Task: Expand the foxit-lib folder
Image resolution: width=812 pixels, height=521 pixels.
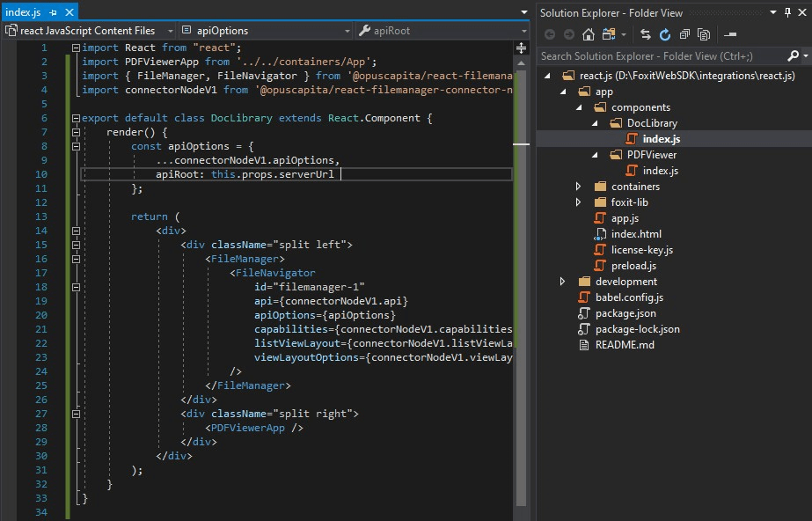Action: click(579, 202)
